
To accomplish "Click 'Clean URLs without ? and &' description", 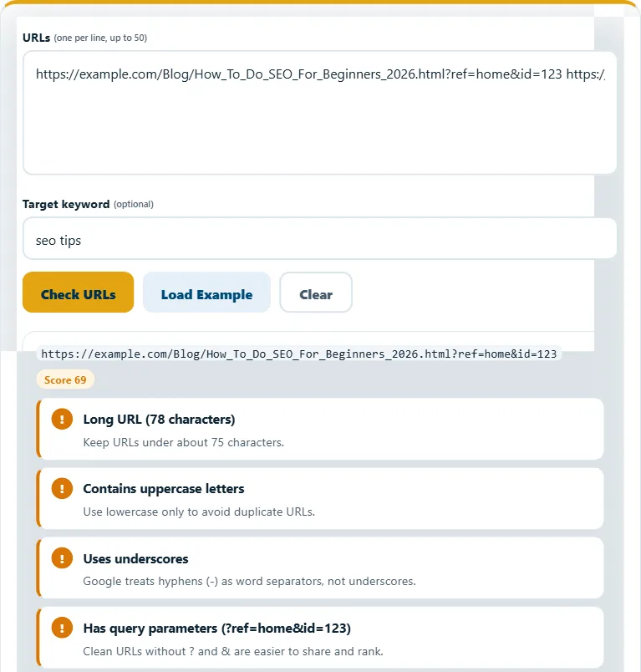I will [x=233, y=651].
